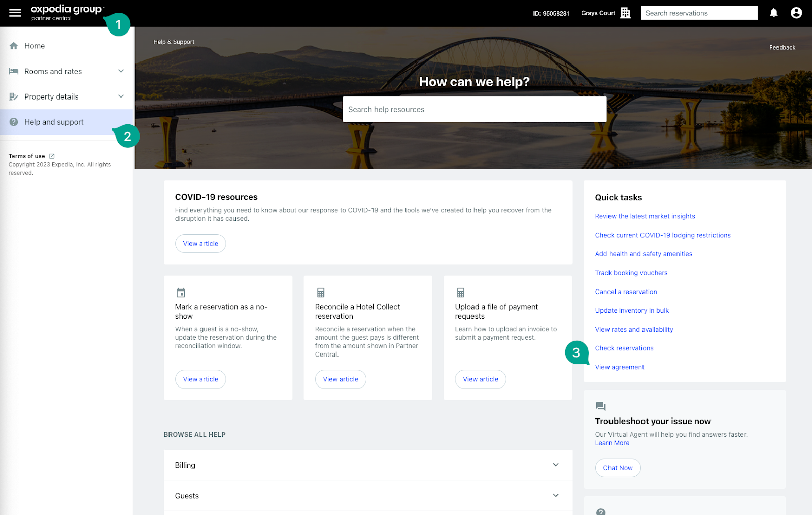Open the Grays Court property building icon
The image size is (812, 515).
pyautogui.click(x=626, y=13)
